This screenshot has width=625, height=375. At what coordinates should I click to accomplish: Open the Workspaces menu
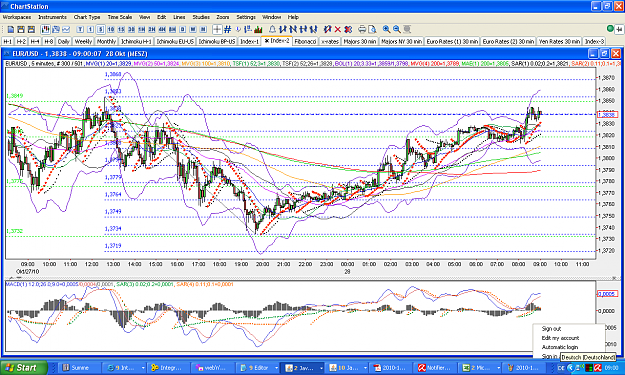coord(17,17)
